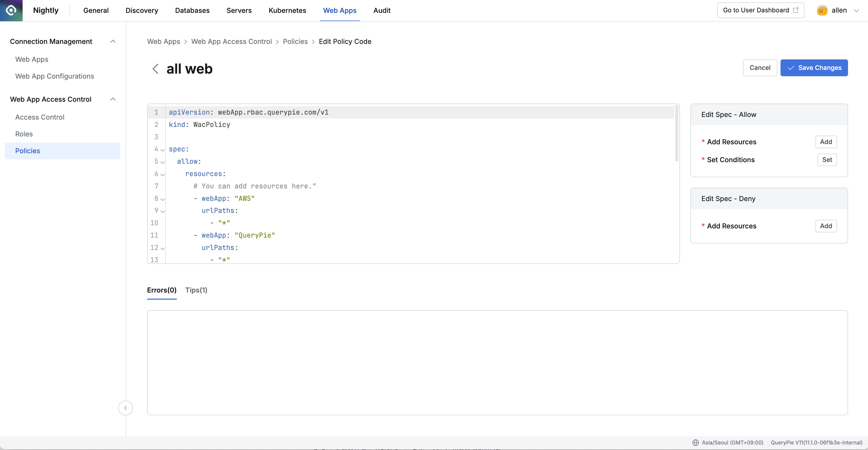The width and height of the screenshot is (868, 450).
Task: Open the Roles sidebar item
Action: coord(24,134)
